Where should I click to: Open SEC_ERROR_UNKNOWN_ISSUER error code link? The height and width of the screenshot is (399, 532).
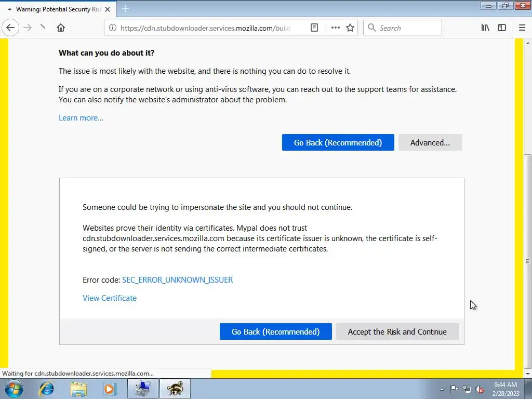click(178, 280)
